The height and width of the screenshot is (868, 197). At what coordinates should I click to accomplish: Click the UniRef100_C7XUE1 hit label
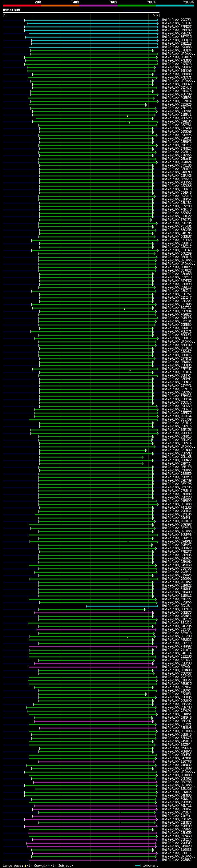(177, 694)
